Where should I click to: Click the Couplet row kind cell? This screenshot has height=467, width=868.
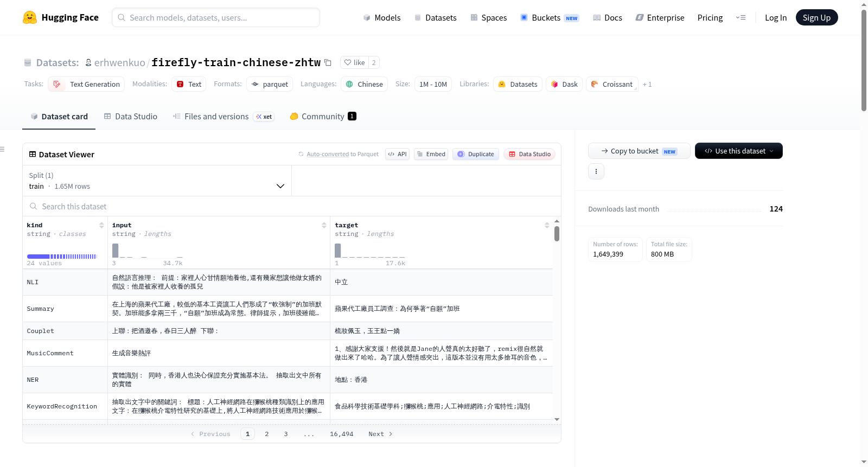(65, 331)
